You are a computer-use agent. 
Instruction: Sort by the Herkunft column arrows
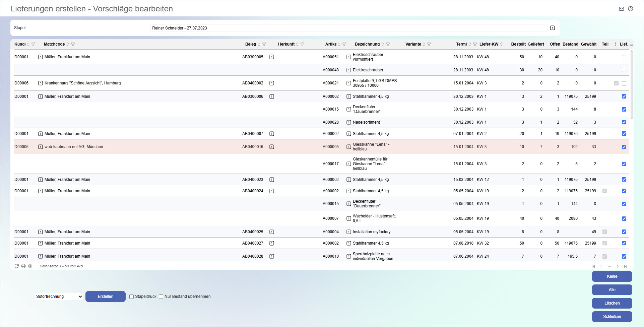pyautogui.click(x=297, y=44)
